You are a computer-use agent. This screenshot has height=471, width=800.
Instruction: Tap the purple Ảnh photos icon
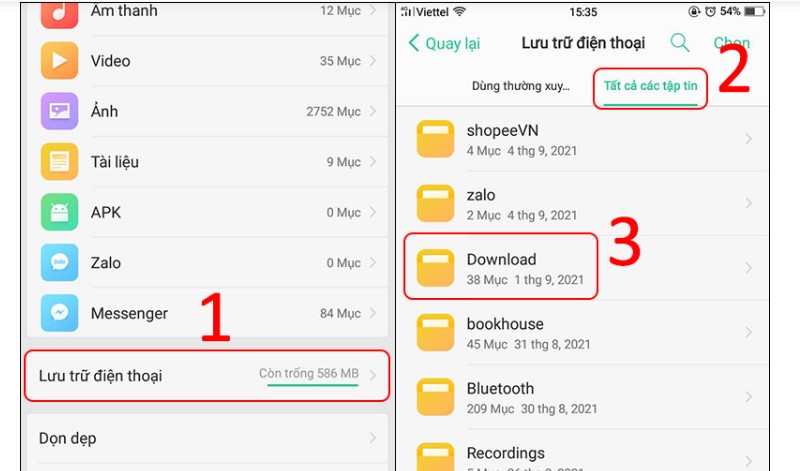(x=60, y=111)
